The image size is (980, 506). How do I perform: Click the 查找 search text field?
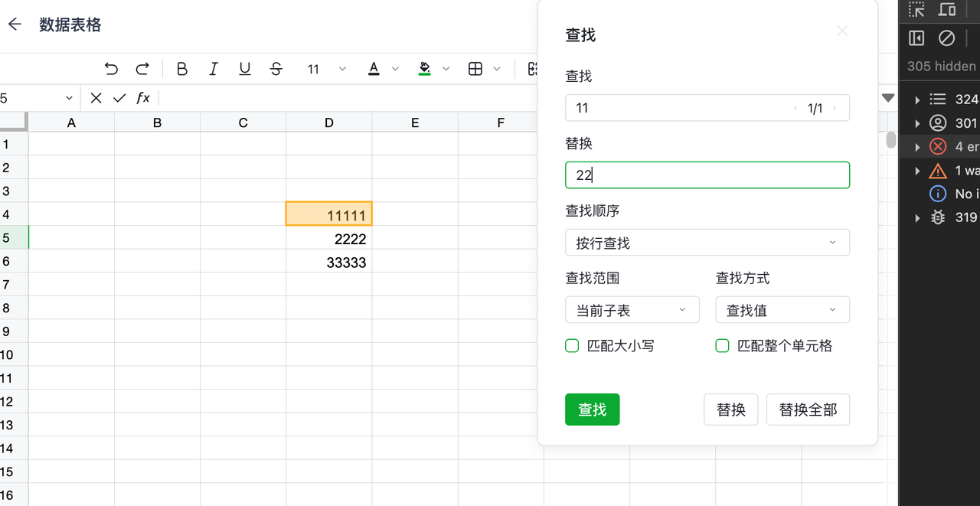click(678, 108)
